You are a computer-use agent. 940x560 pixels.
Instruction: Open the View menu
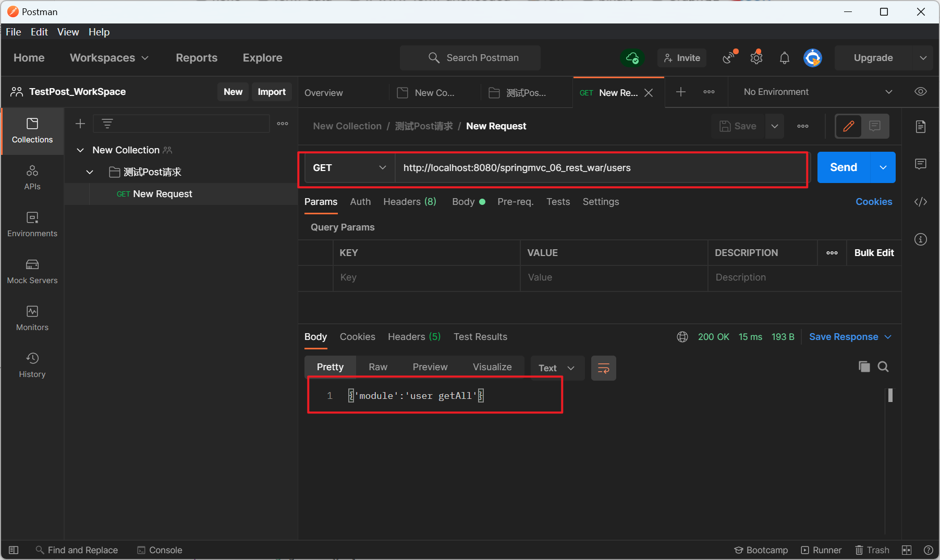(68, 32)
